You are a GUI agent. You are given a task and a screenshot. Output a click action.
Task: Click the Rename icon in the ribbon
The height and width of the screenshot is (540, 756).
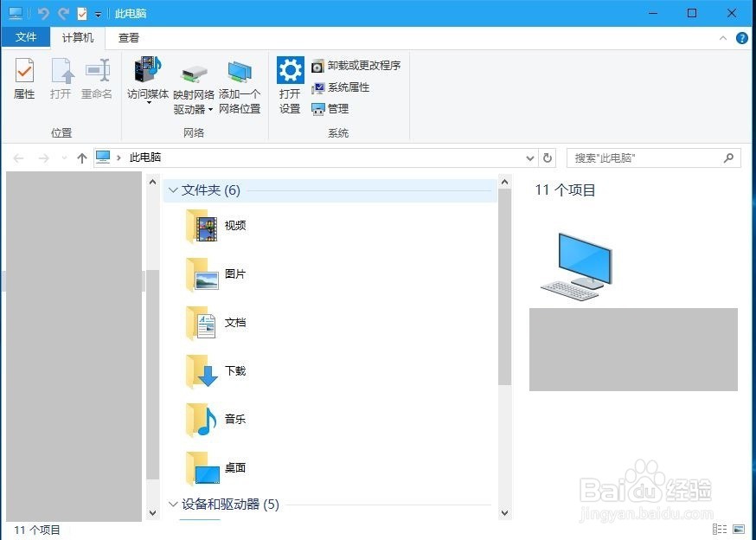[x=97, y=78]
